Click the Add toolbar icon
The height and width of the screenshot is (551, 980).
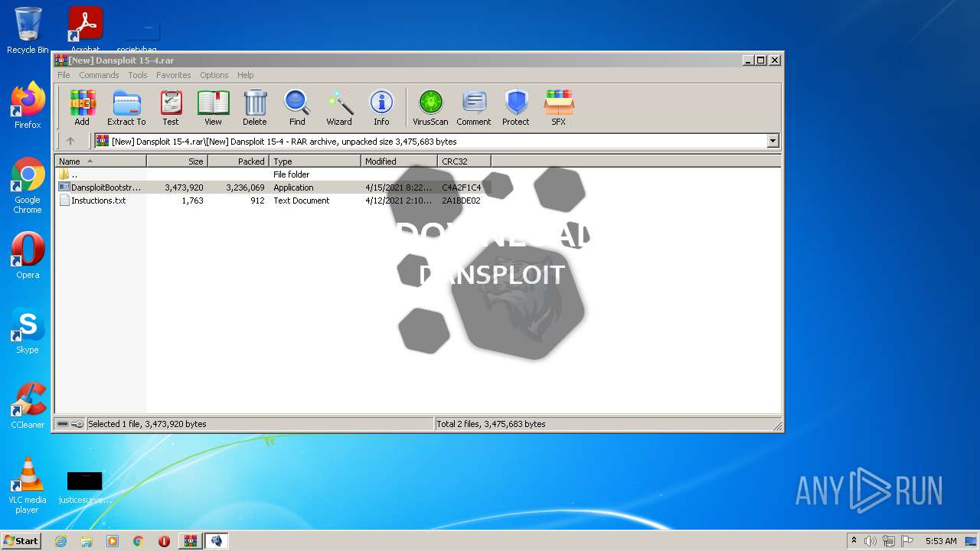[x=82, y=107]
